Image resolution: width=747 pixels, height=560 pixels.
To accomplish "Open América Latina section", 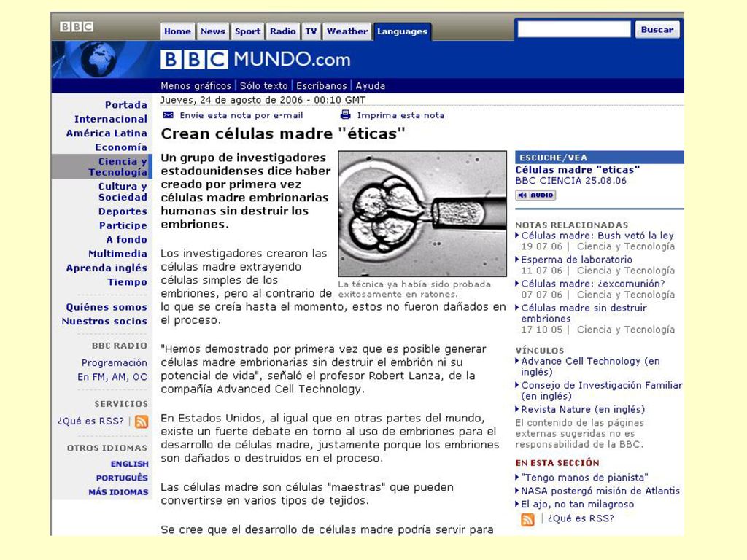I will tap(107, 133).
